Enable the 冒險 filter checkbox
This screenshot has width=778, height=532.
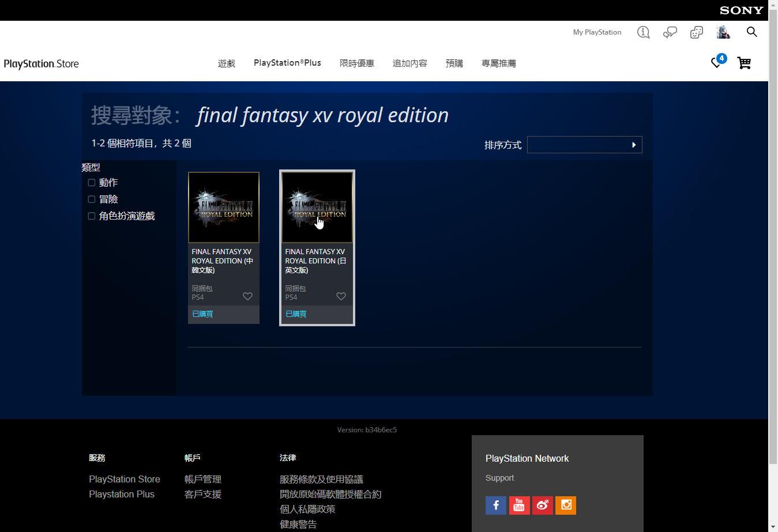tap(92, 199)
